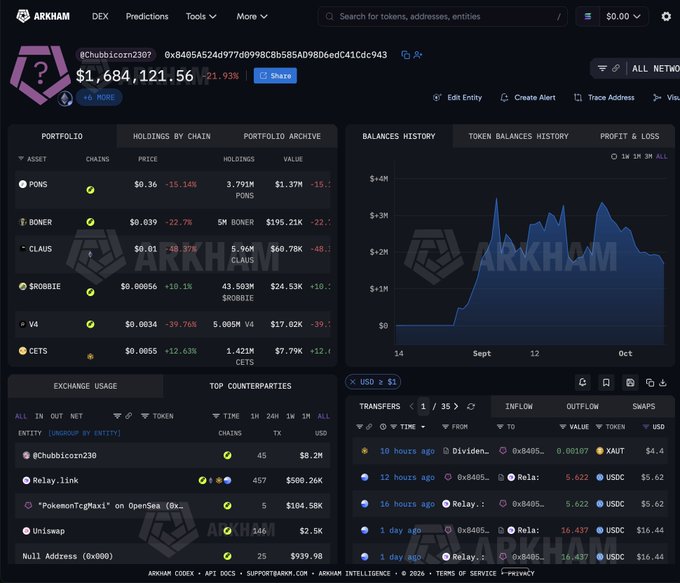Screen dimensions: 680x583
Task: Open the More dropdown menu
Action: pyautogui.click(x=252, y=16)
